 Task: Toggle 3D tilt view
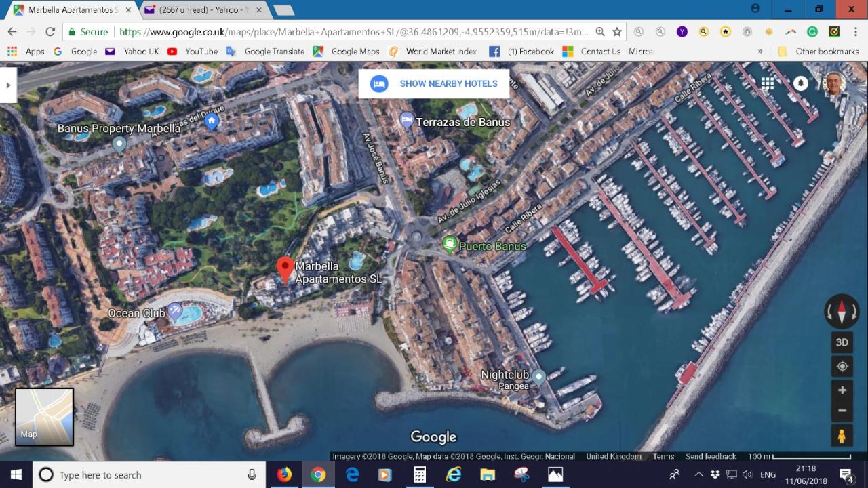pyautogui.click(x=842, y=342)
